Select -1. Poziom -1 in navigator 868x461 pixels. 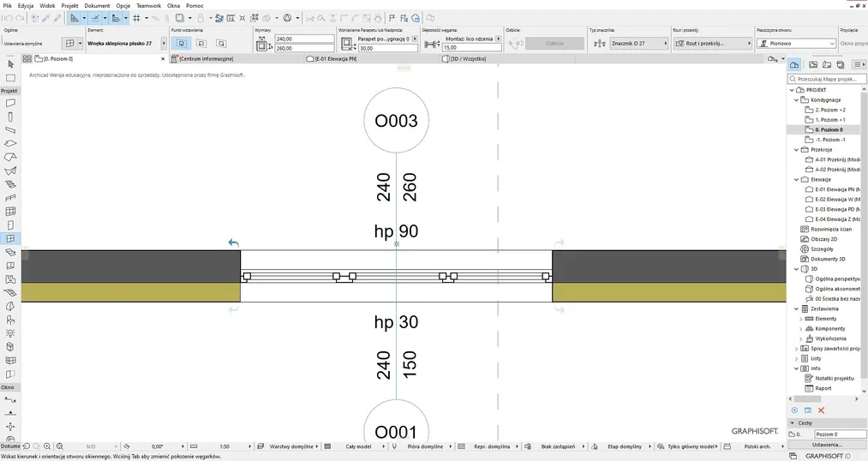click(x=829, y=140)
